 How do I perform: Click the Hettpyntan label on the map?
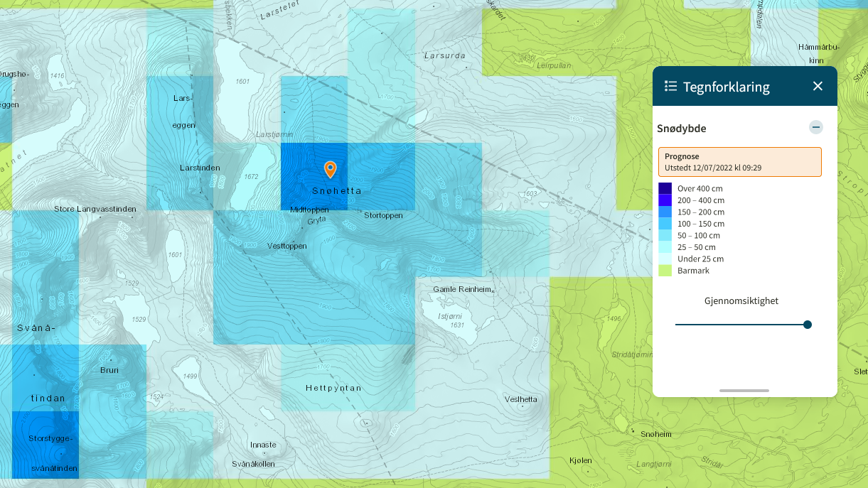click(333, 389)
